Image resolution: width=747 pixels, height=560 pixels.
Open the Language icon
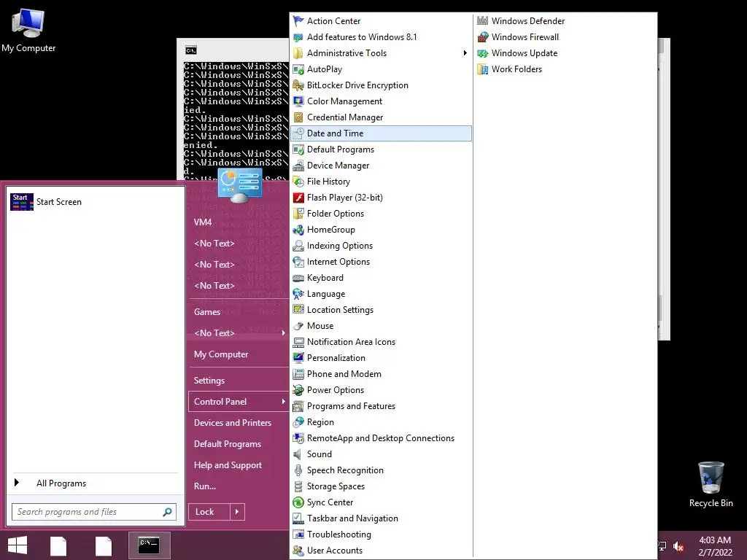click(298, 294)
